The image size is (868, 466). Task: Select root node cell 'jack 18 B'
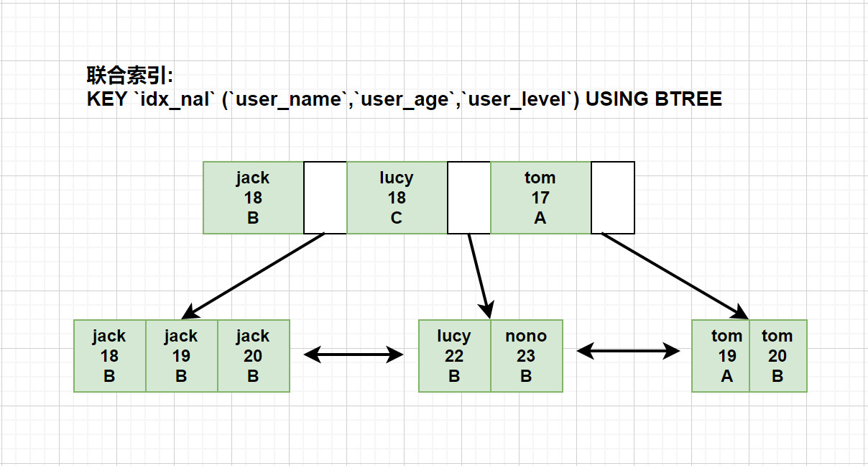tap(253, 198)
